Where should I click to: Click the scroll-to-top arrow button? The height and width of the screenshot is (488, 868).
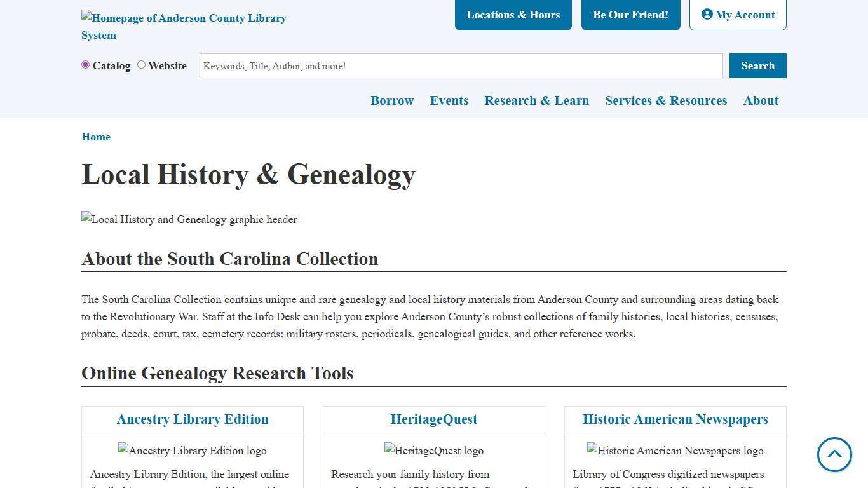[x=834, y=455]
